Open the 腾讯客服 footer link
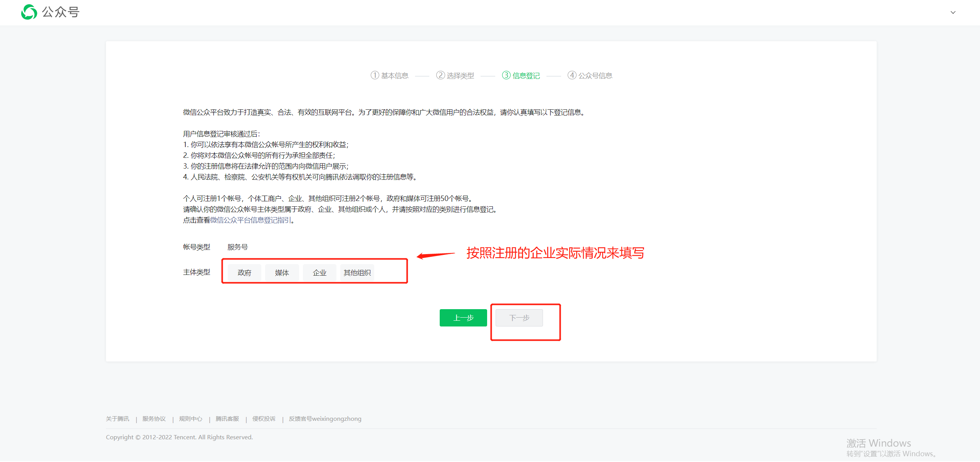Screen dimensions: 980x462 point(227,419)
